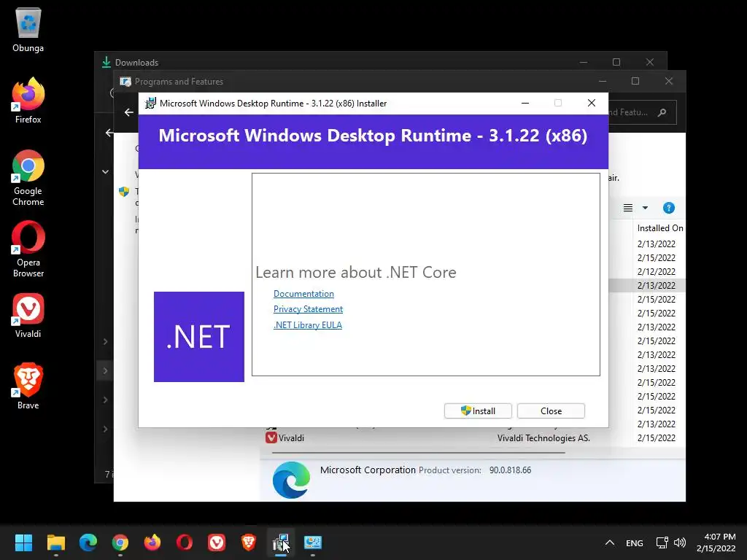The height and width of the screenshot is (560, 747).
Task: Open Programs and Features help
Action: [x=668, y=208]
